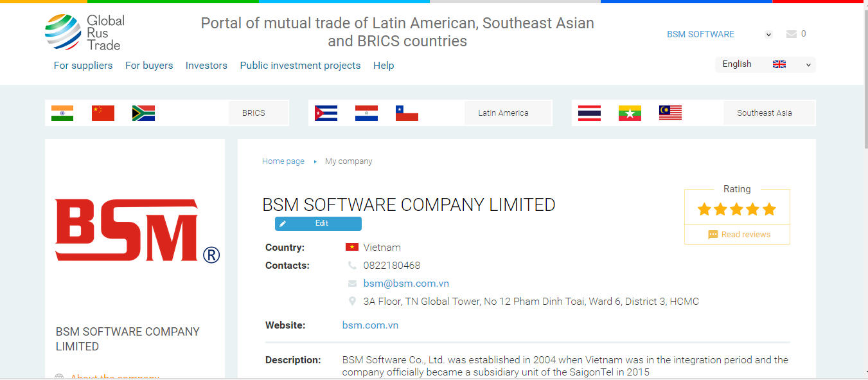Select the Thailand flag

[x=590, y=113]
